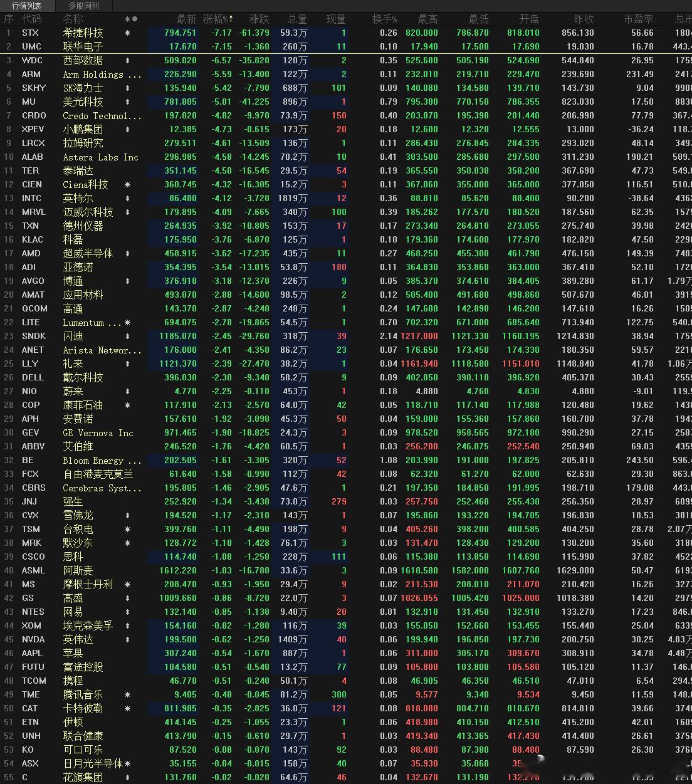
Task: Sort by the 最高 column header
Action: (x=427, y=19)
